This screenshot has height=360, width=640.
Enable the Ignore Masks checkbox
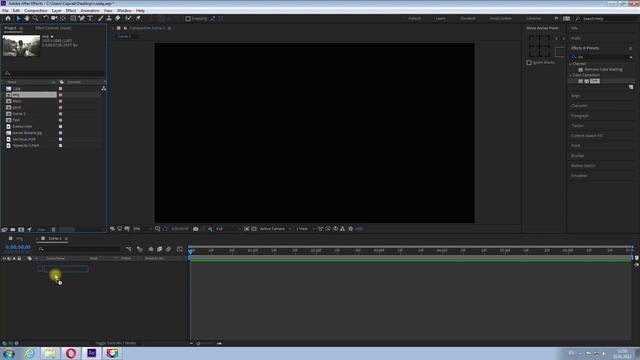coord(529,62)
